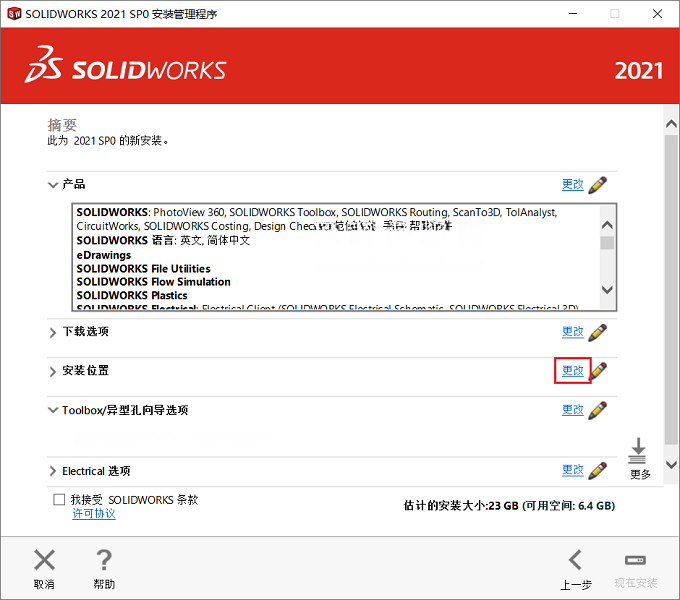This screenshot has height=600, width=680.
Task: Click the pencil icon in 安装位置 row
Action: [x=599, y=371]
